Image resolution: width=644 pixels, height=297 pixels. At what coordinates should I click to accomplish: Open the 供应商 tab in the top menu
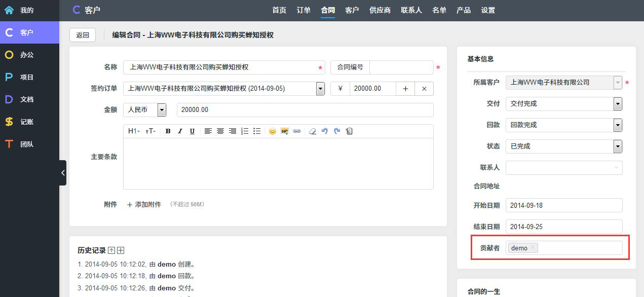pos(380,10)
